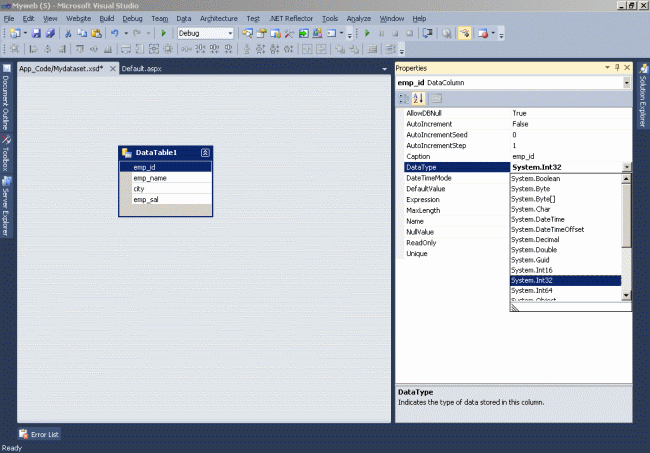650x453 pixels.
Task: Select System.Guid in the type list
Action: [x=565, y=260]
